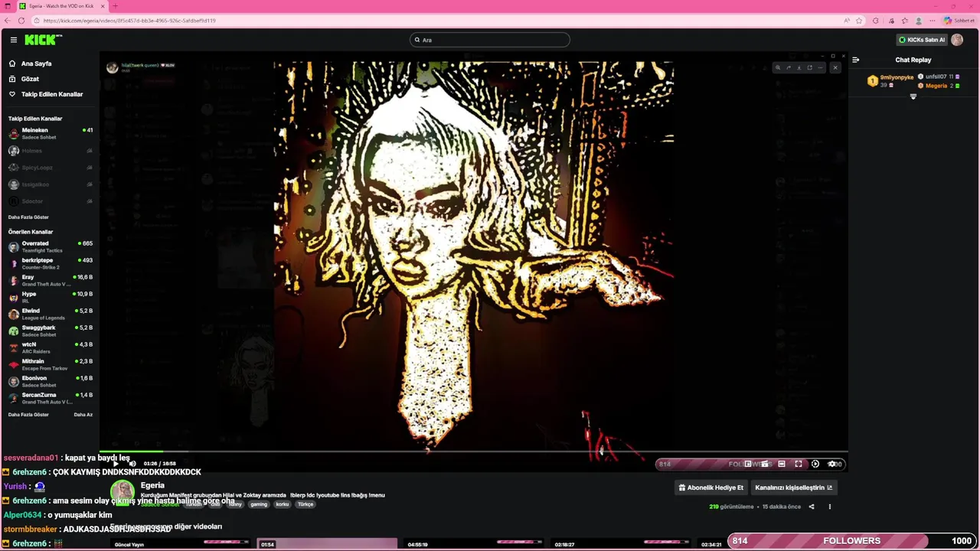Open more options in image viewer

pyautogui.click(x=819, y=67)
